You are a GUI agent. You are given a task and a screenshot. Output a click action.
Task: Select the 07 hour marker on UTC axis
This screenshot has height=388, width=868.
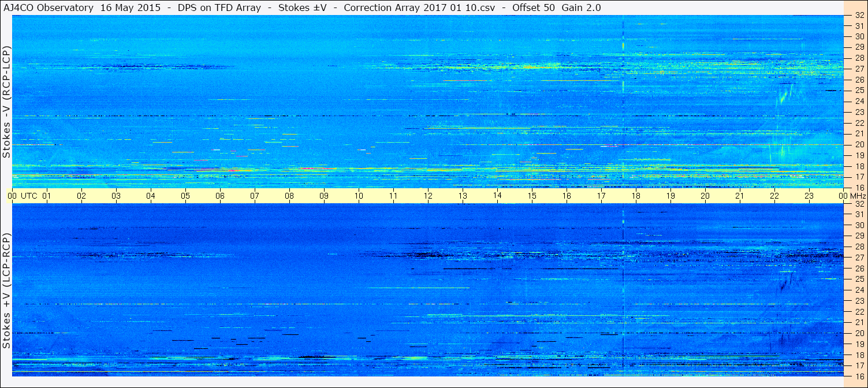pos(255,196)
